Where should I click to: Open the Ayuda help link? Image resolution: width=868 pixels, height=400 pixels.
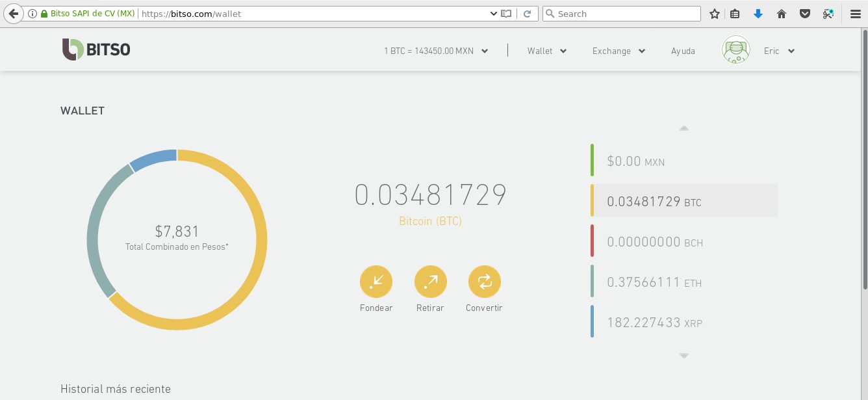(x=683, y=51)
